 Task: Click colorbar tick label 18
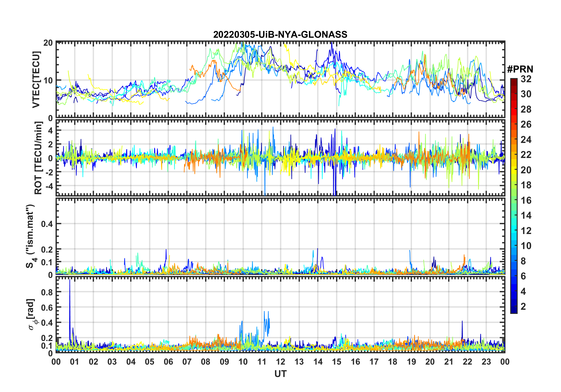click(x=526, y=185)
